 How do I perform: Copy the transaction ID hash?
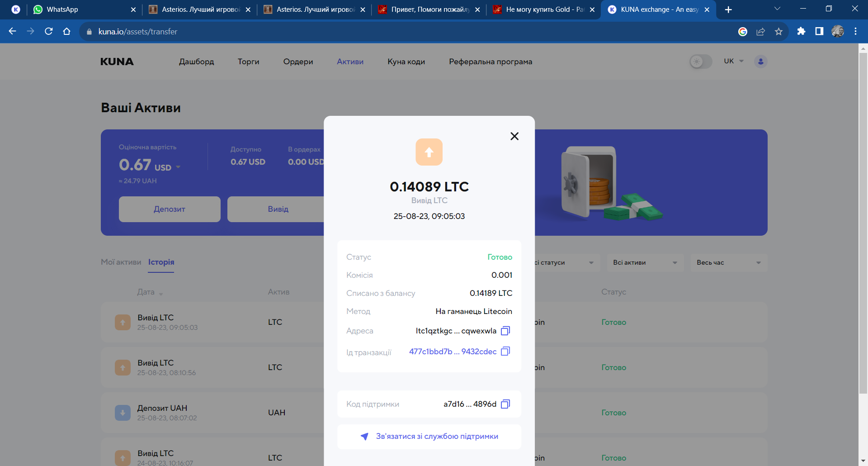click(x=505, y=352)
